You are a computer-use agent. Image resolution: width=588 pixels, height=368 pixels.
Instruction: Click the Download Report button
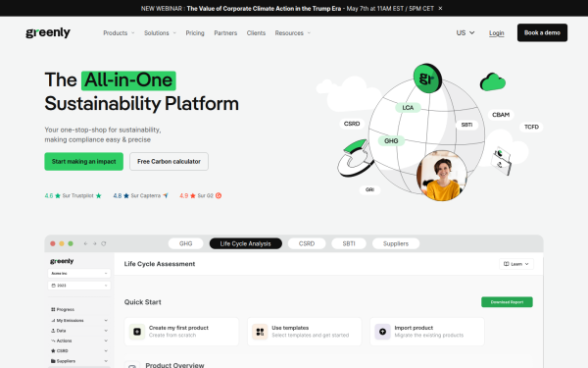[507, 302]
